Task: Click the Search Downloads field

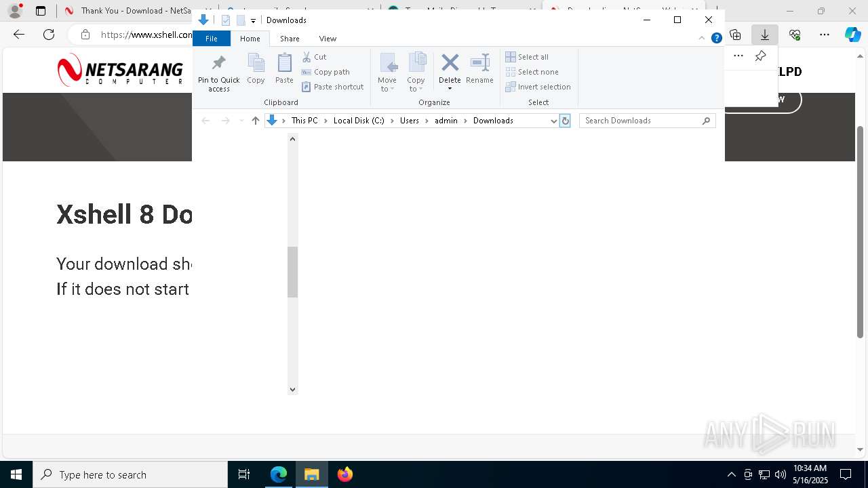Action: pyautogui.click(x=648, y=121)
